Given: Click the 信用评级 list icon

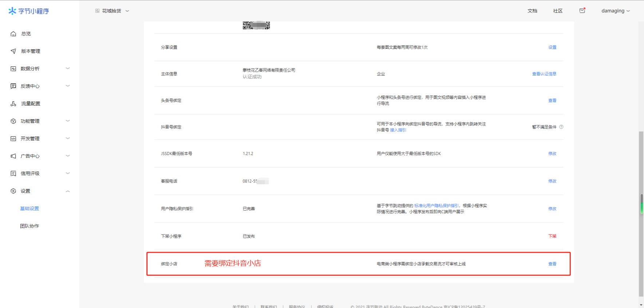Looking at the screenshot, I should point(13,174).
